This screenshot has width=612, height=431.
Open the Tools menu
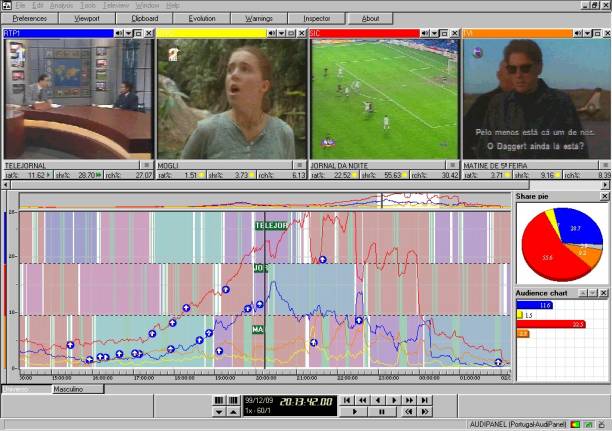tap(88, 5)
